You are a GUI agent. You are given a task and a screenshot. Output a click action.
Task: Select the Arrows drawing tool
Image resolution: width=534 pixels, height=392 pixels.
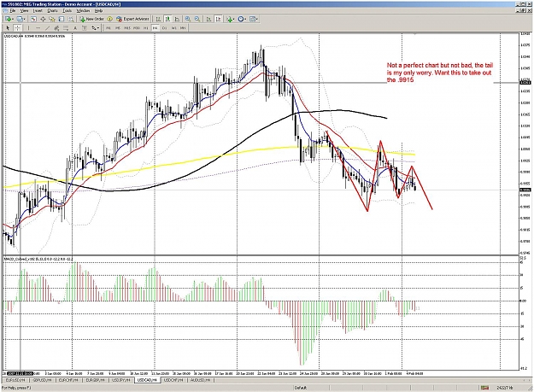[94, 28]
